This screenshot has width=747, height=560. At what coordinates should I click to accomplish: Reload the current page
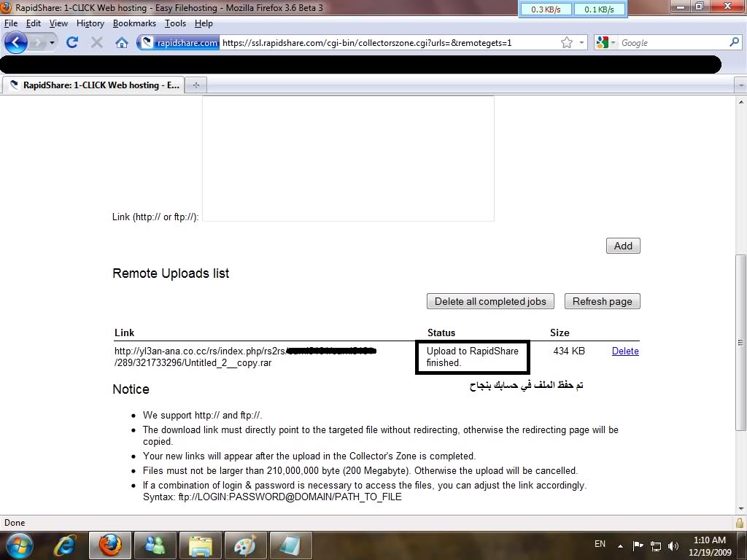(x=72, y=42)
